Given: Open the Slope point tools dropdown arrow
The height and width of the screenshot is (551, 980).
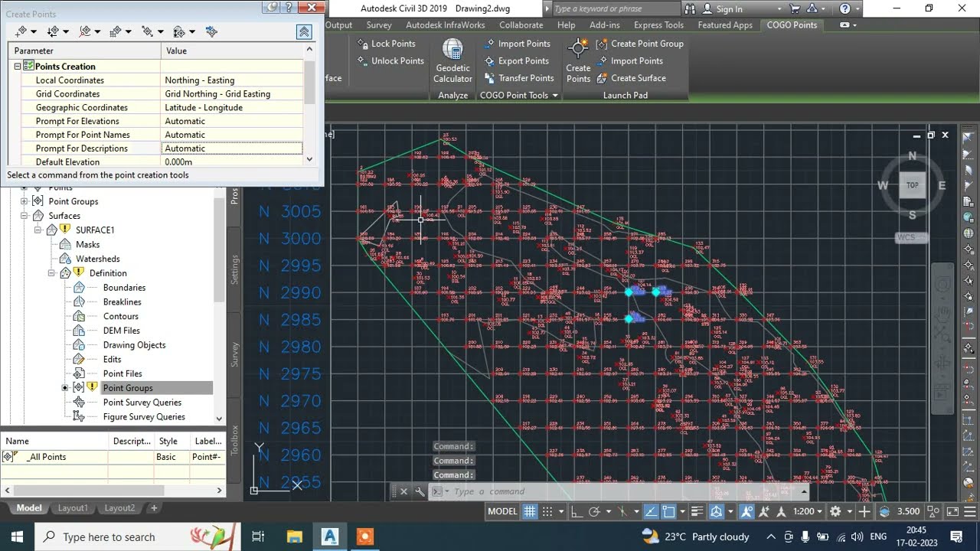Looking at the screenshot, I should click(x=192, y=32).
